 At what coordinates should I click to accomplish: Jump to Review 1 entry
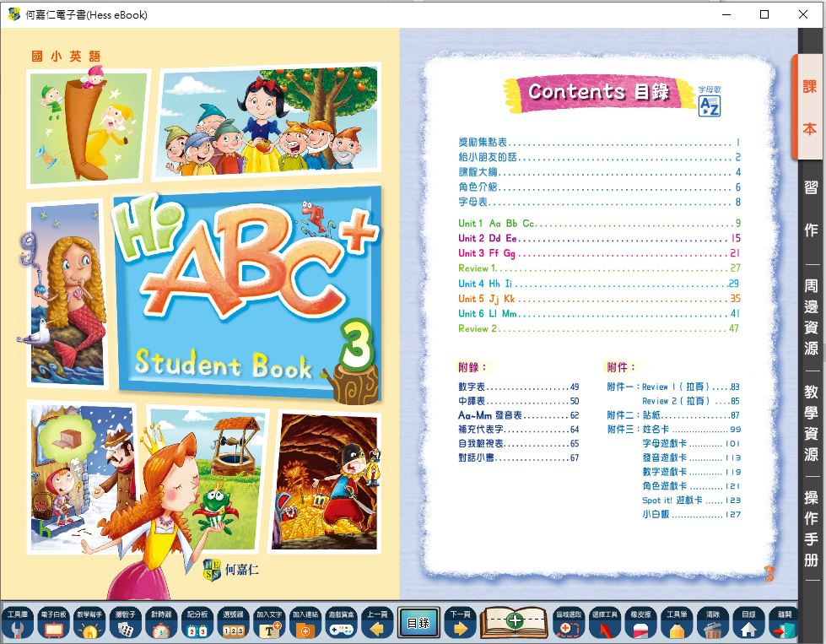[x=600, y=268]
